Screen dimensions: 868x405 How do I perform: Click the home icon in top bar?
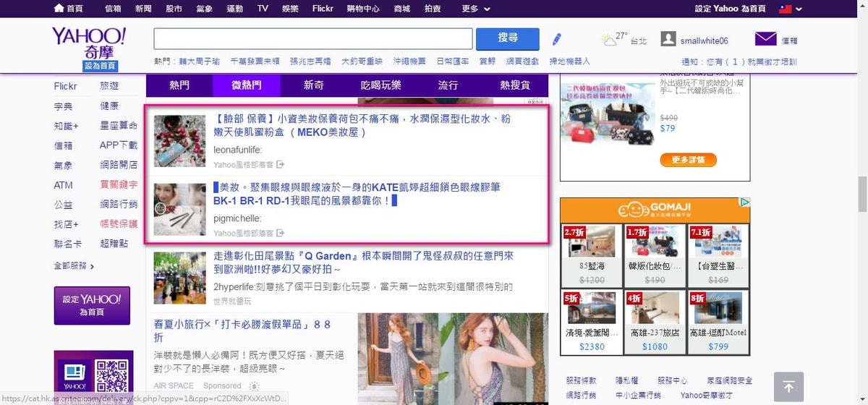pyautogui.click(x=59, y=8)
